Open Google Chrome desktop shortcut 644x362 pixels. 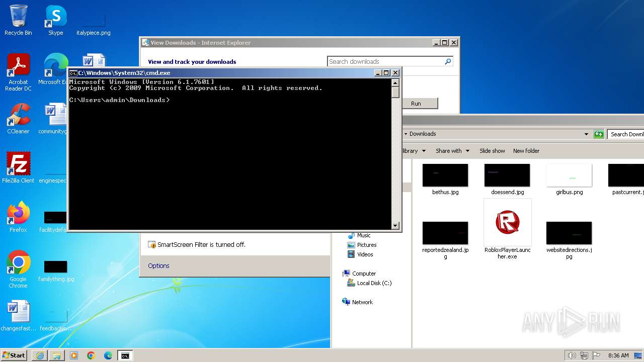pyautogui.click(x=18, y=269)
